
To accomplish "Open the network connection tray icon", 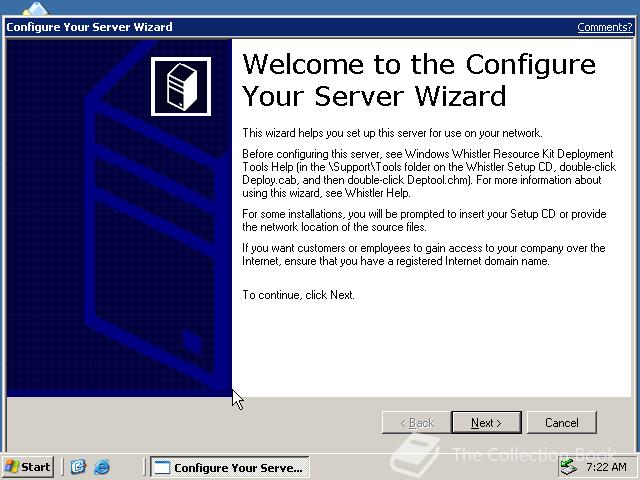I will [x=568, y=467].
